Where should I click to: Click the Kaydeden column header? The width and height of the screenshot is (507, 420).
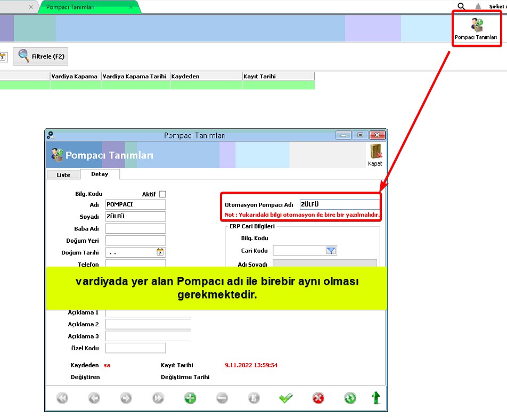206,76
